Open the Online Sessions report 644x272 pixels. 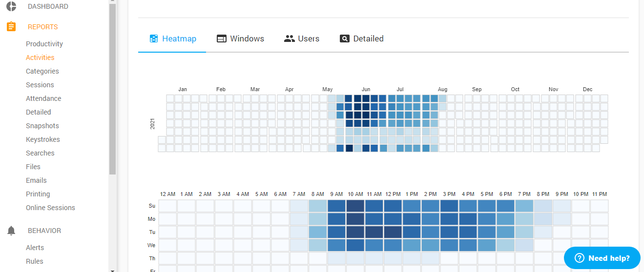pyautogui.click(x=50, y=208)
